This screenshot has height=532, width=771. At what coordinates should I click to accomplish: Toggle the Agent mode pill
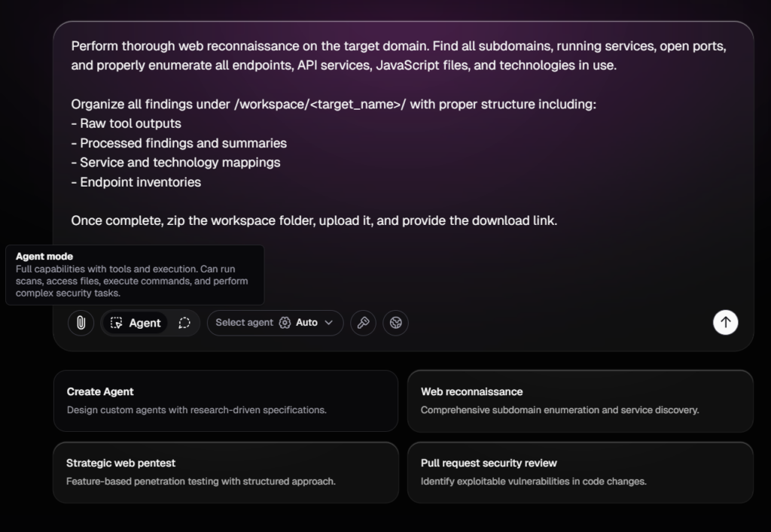coord(136,323)
